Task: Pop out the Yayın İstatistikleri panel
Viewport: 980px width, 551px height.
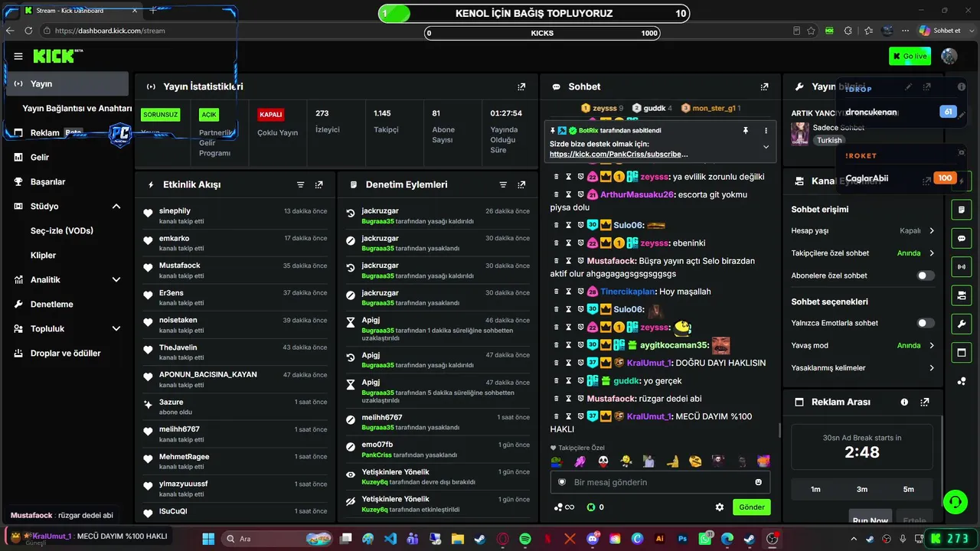Action: click(521, 86)
